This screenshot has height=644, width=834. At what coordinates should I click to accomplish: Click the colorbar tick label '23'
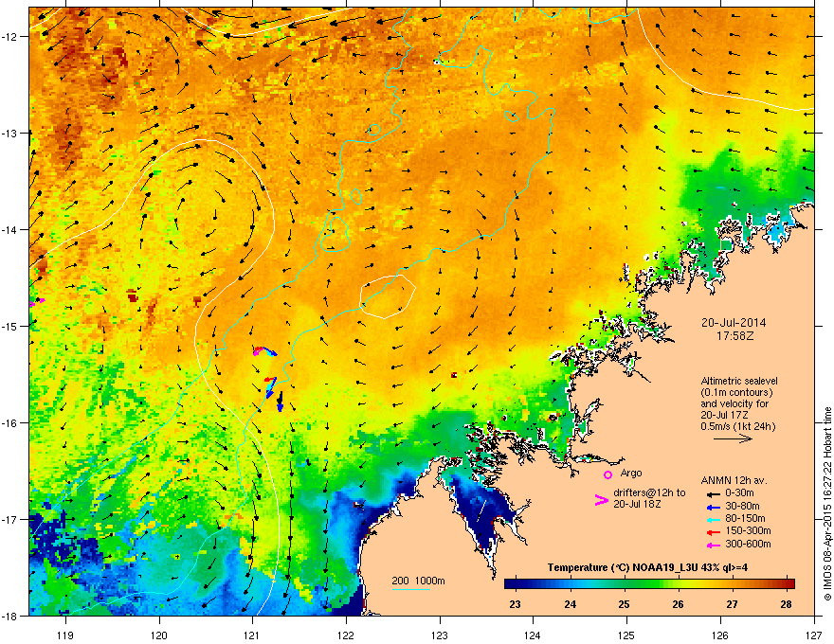[x=515, y=604]
